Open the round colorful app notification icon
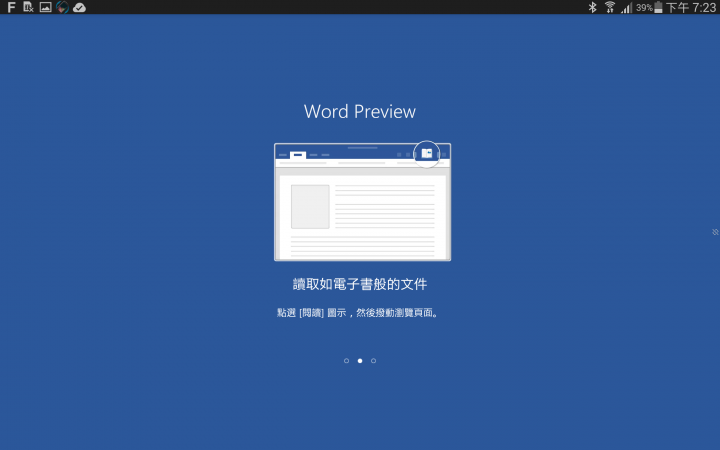720x450 pixels. (62, 7)
